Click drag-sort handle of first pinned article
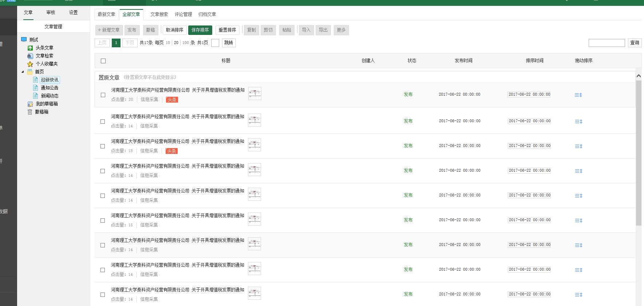The width and height of the screenshot is (644, 306). pos(578,95)
